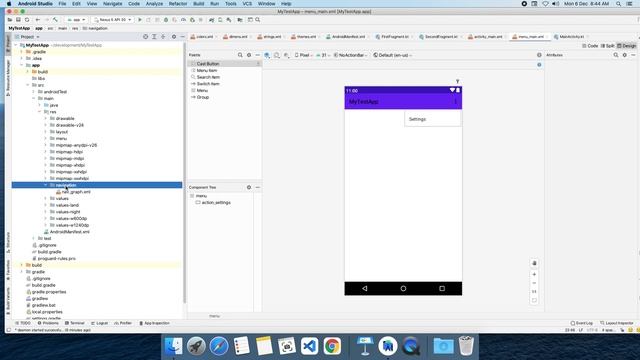Click the Component Tree gear icon
The width and height of the screenshot is (640, 360).
pyautogui.click(x=249, y=187)
